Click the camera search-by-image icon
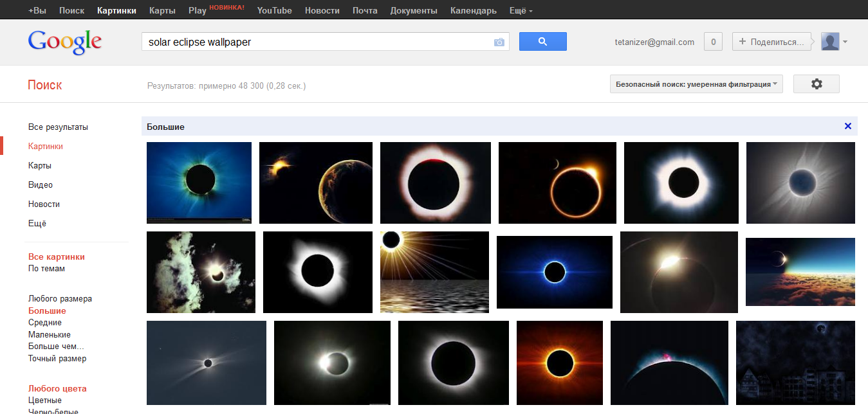868x414 pixels. coord(499,42)
